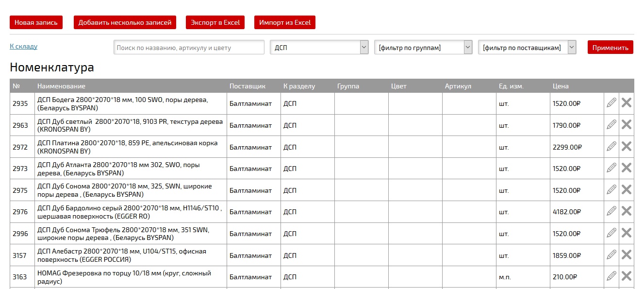644x289 pixels.
Task: Export list via Экспорт в Excel
Action: click(x=215, y=22)
